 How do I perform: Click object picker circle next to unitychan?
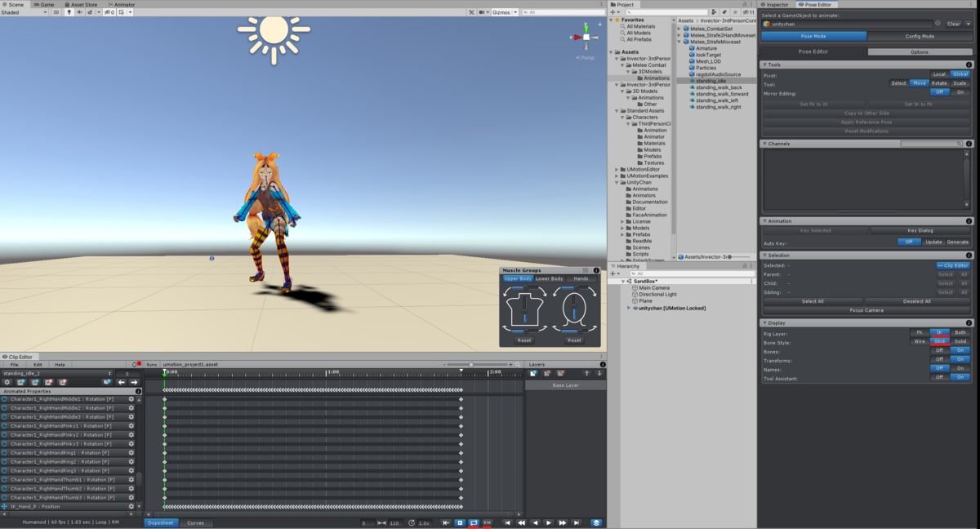pos(938,24)
